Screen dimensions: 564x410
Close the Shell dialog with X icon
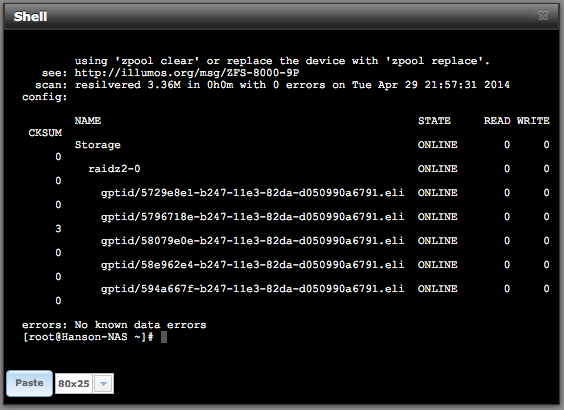(543, 16)
